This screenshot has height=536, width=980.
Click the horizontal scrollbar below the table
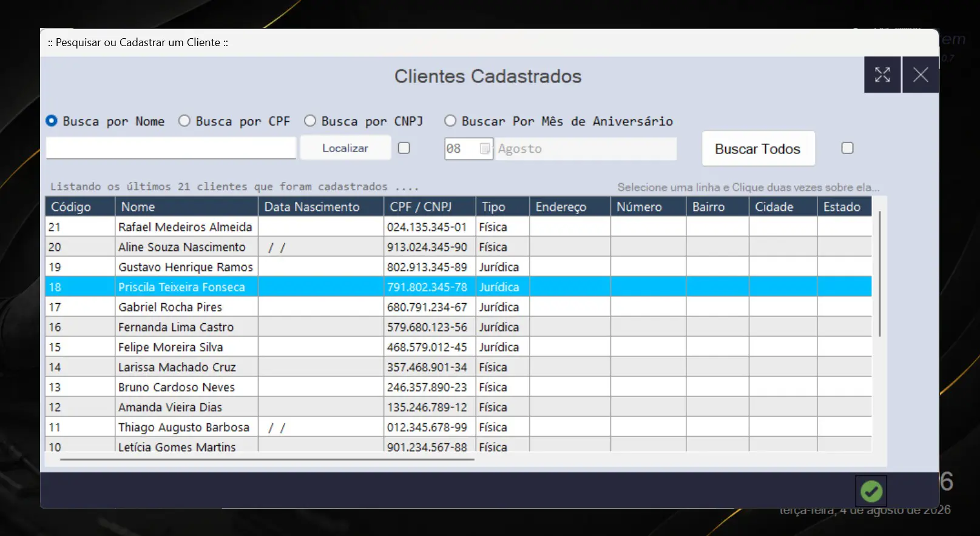click(x=267, y=460)
